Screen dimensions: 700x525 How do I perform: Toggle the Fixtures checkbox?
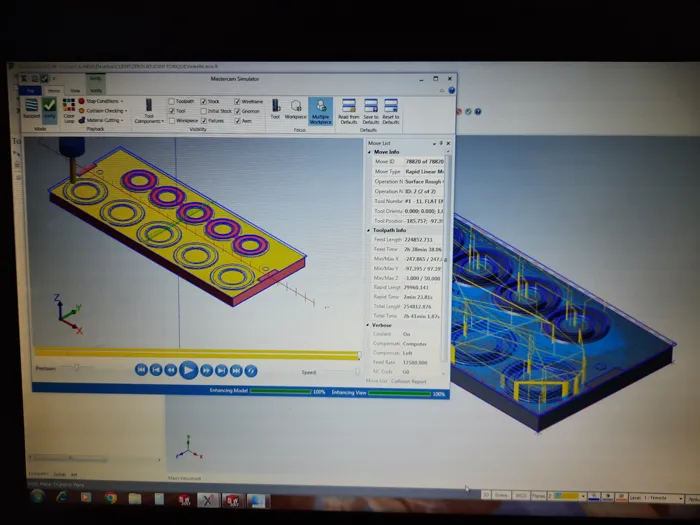click(x=204, y=121)
